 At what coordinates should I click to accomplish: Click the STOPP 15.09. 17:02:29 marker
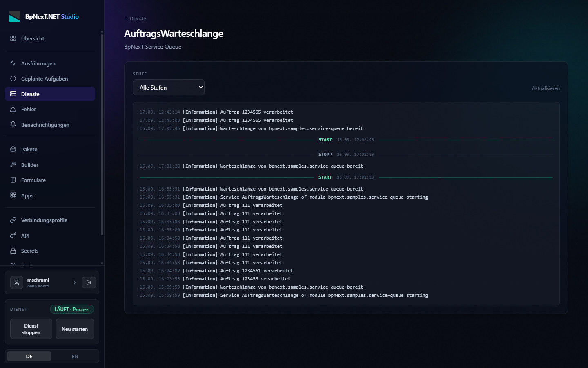point(346,155)
